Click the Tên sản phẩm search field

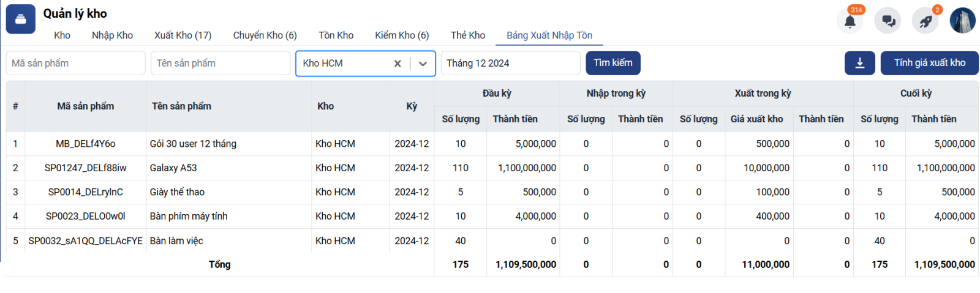pos(220,63)
